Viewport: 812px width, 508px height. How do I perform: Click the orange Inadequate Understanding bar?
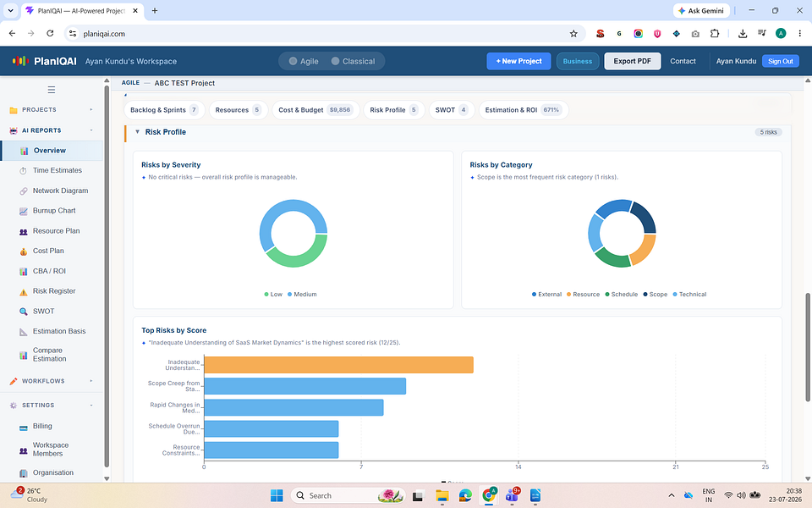[x=338, y=365]
